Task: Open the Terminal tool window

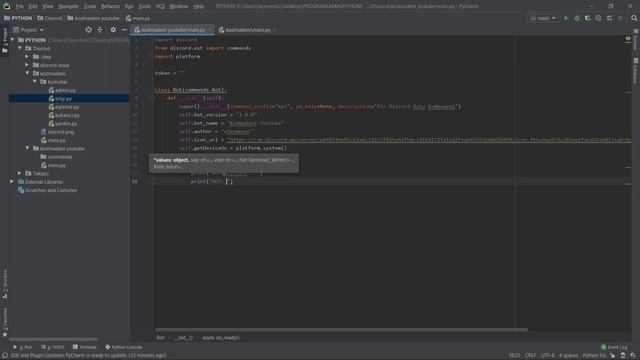Action: (84, 347)
